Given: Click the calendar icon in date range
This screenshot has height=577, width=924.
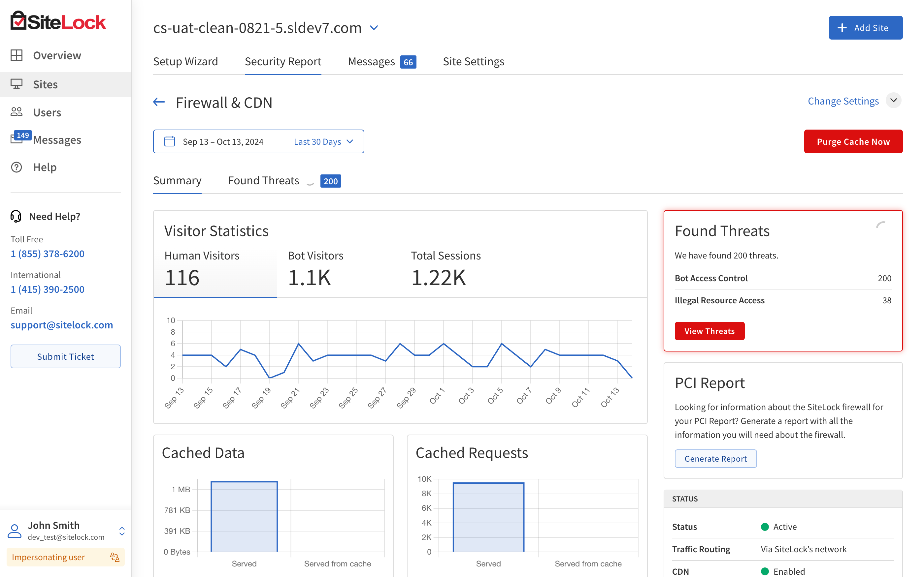Looking at the screenshot, I should pyautogui.click(x=170, y=141).
